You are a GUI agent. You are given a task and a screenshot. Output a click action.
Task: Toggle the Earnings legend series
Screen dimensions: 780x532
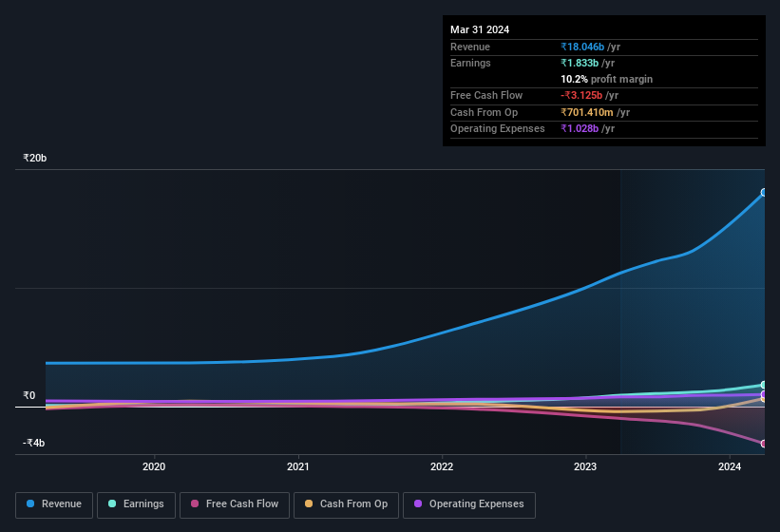click(136, 505)
